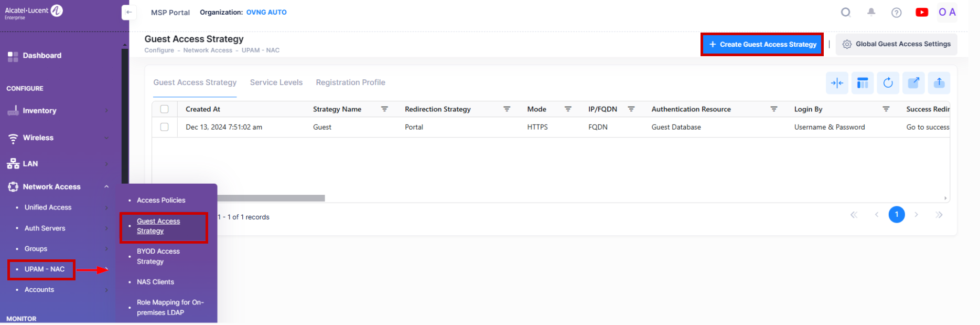The image size is (980, 325).
Task: Click the fit-columns icon above the table
Action: point(837,83)
